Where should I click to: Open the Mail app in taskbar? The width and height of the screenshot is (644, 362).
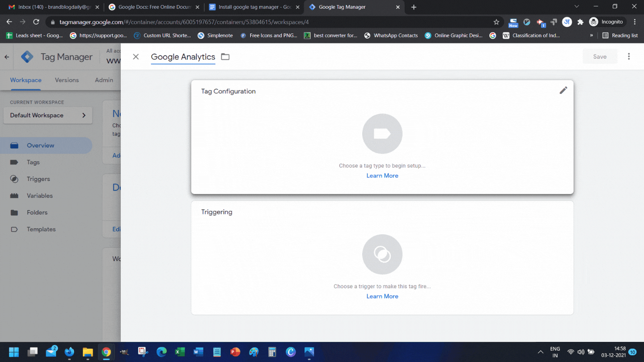click(51, 352)
